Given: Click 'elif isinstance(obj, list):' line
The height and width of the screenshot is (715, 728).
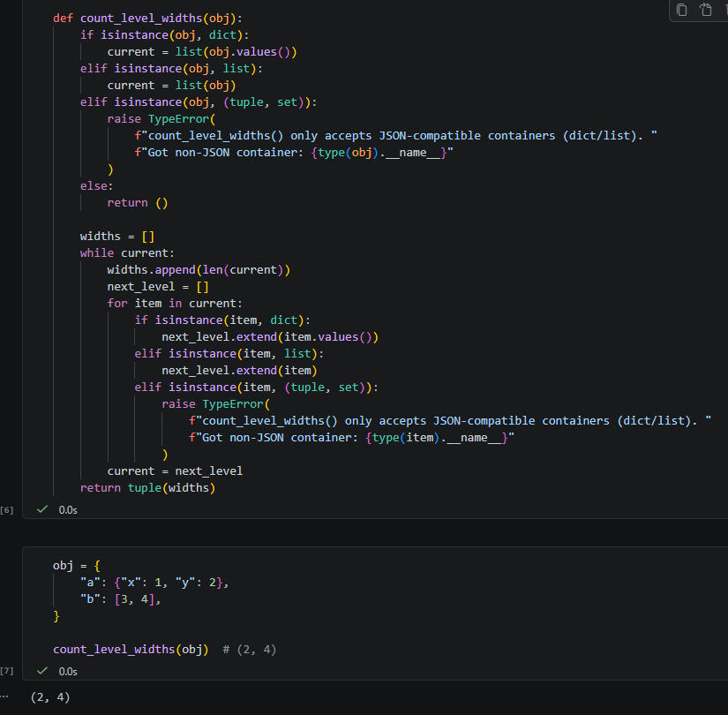Looking at the screenshot, I should pos(171,68).
